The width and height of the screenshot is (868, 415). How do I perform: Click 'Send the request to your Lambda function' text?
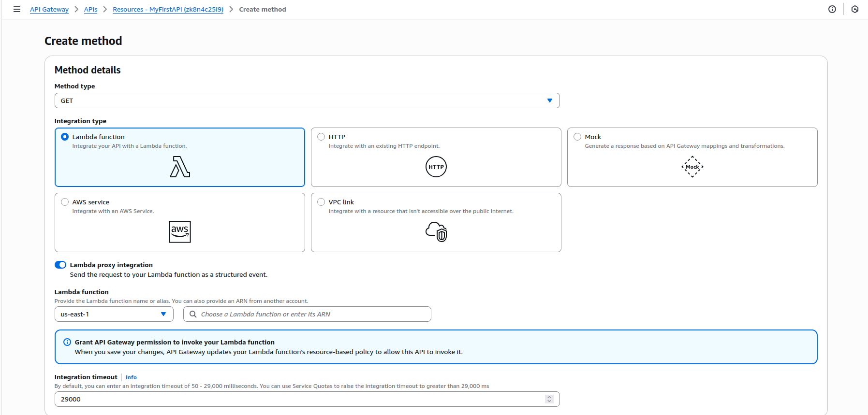click(x=169, y=274)
